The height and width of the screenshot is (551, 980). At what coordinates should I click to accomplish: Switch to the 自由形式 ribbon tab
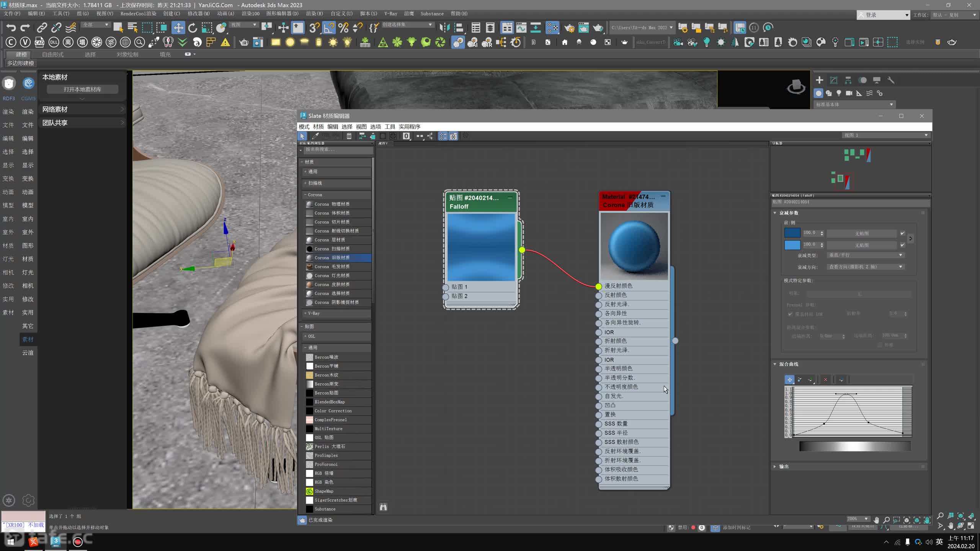click(x=53, y=54)
